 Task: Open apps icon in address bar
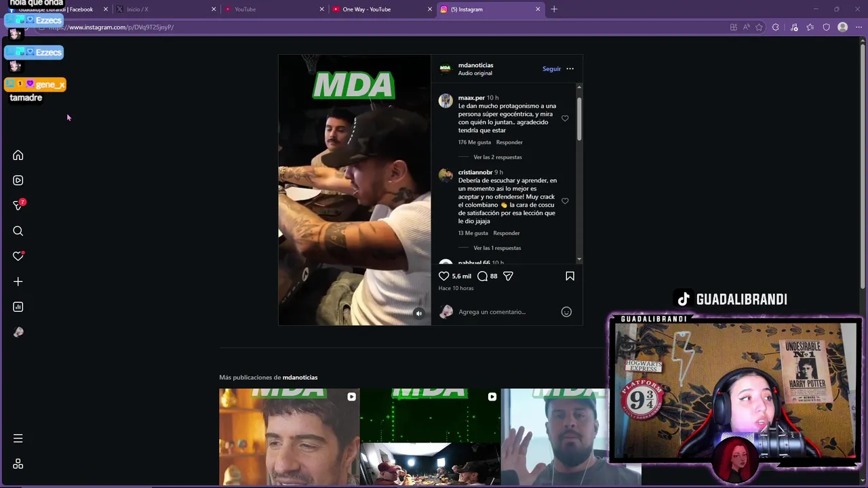click(x=734, y=27)
